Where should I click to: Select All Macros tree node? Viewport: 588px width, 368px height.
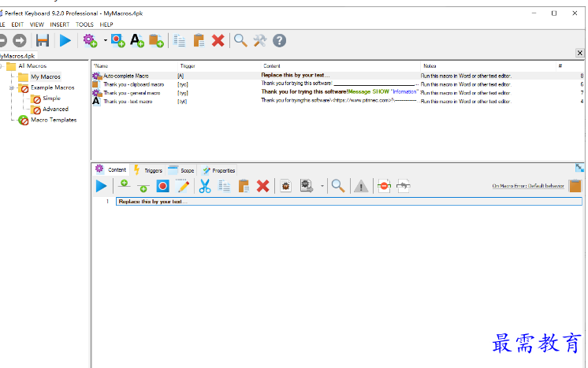[32, 66]
